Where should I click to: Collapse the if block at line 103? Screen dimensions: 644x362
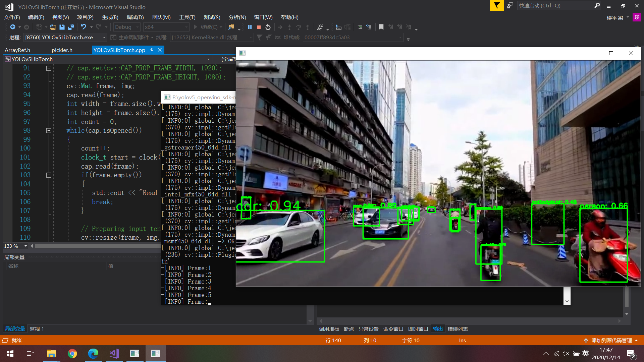[49, 175]
